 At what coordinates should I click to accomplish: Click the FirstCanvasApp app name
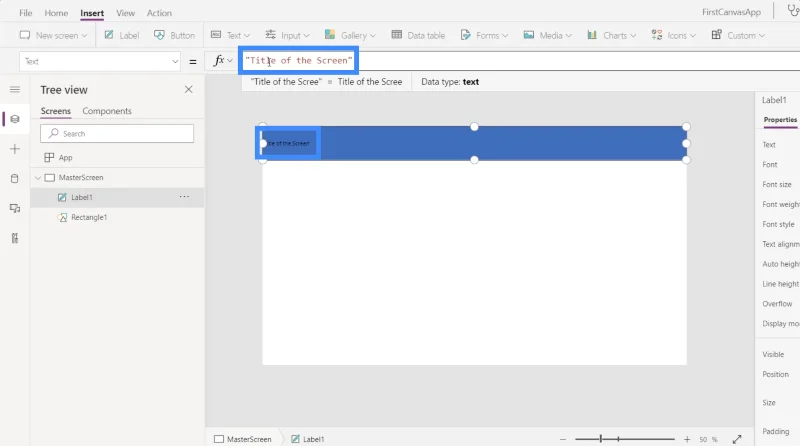(731, 12)
